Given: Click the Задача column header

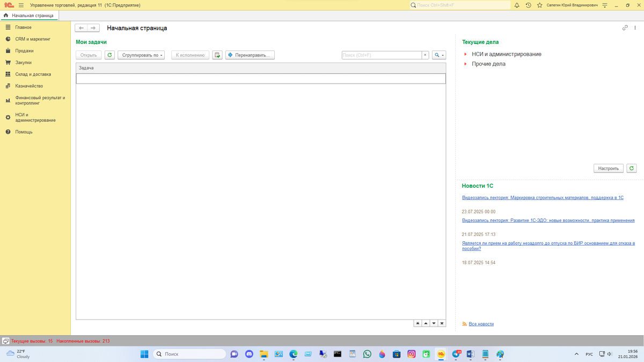Looking at the screenshot, I should (x=261, y=68).
